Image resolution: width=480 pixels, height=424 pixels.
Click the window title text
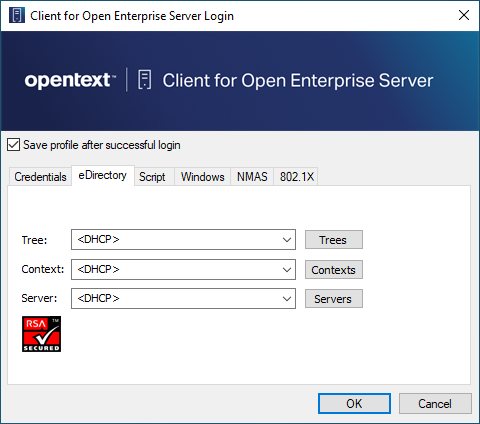point(132,16)
